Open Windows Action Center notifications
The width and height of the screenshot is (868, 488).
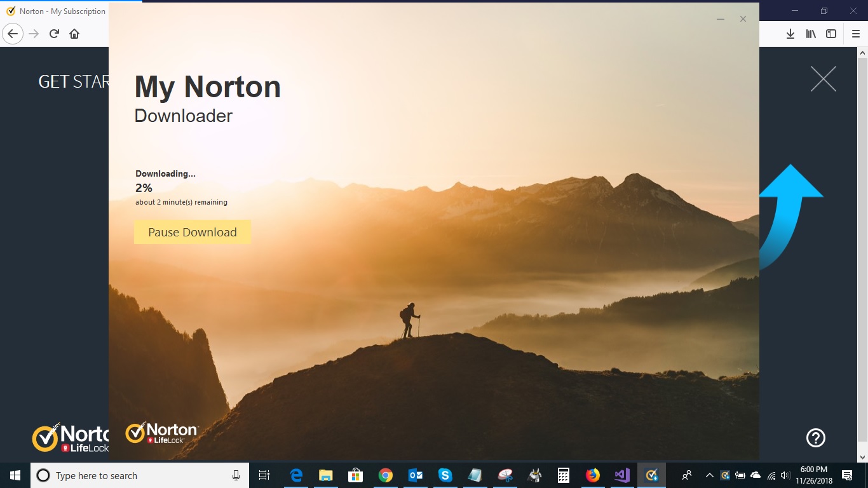847,475
